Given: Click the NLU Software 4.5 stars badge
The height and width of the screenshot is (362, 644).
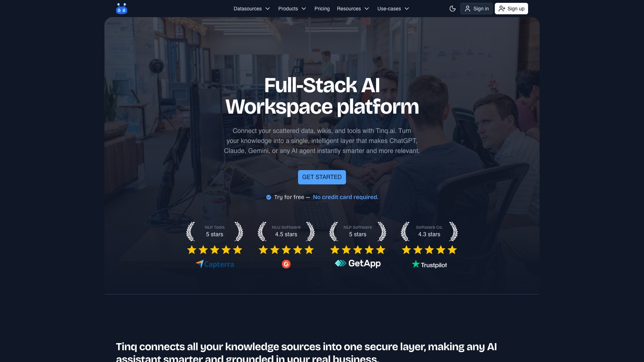Looking at the screenshot, I should click(286, 231).
